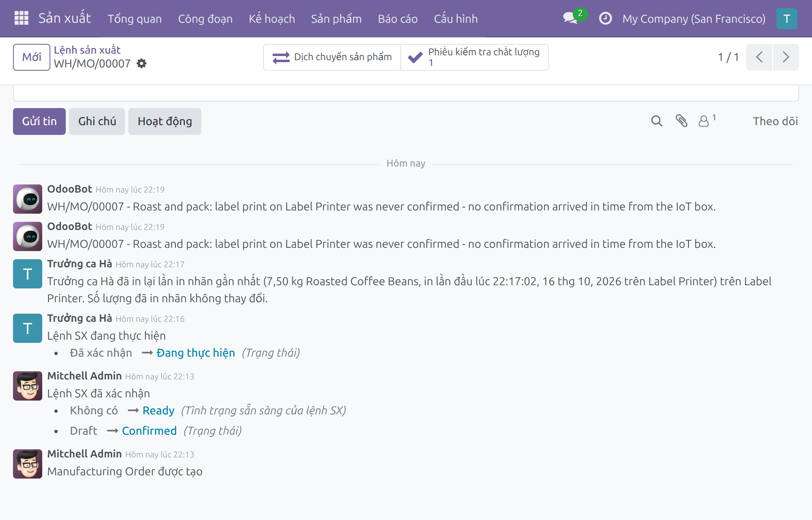Click the Ready status value
812x520 pixels.
click(x=158, y=410)
